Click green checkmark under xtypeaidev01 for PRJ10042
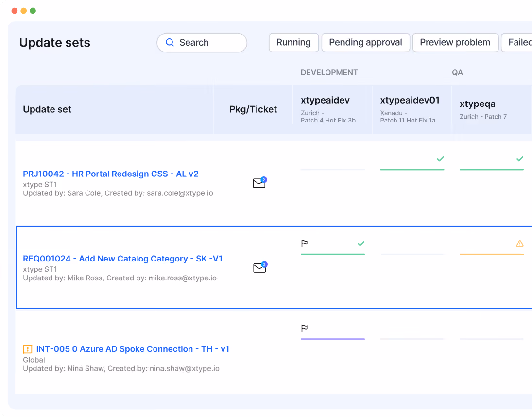This screenshot has height=417, width=532. [440, 159]
